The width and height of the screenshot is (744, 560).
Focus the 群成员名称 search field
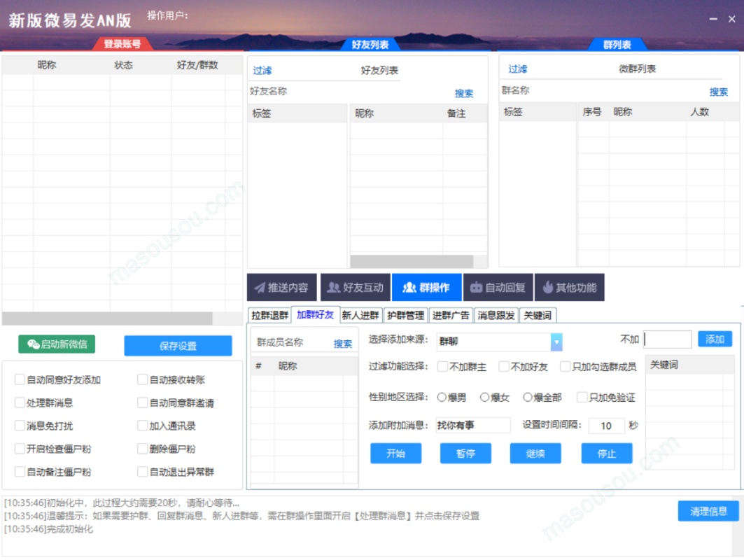coord(292,342)
